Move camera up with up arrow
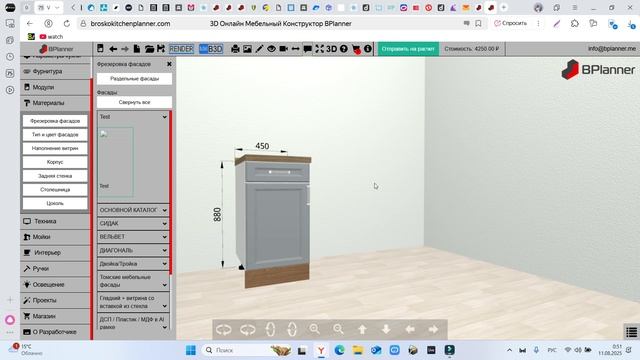640x360 pixels. [x=362, y=329]
